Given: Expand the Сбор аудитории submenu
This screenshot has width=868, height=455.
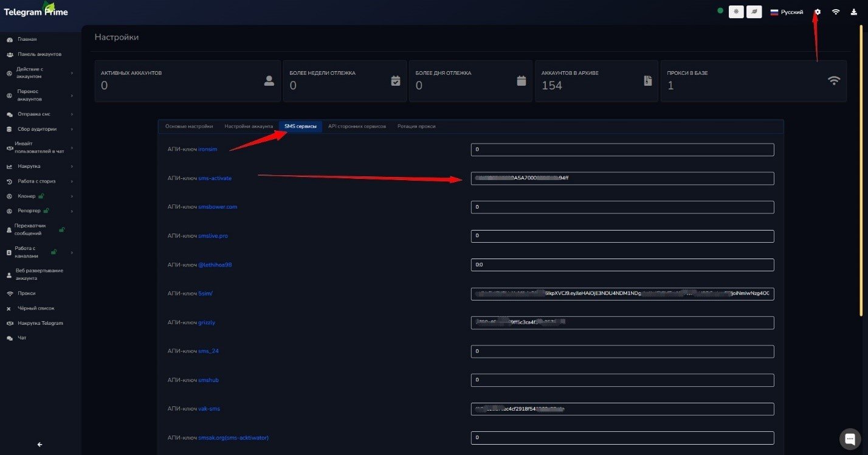Looking at the screenshot, I should (x=39, y=129).
